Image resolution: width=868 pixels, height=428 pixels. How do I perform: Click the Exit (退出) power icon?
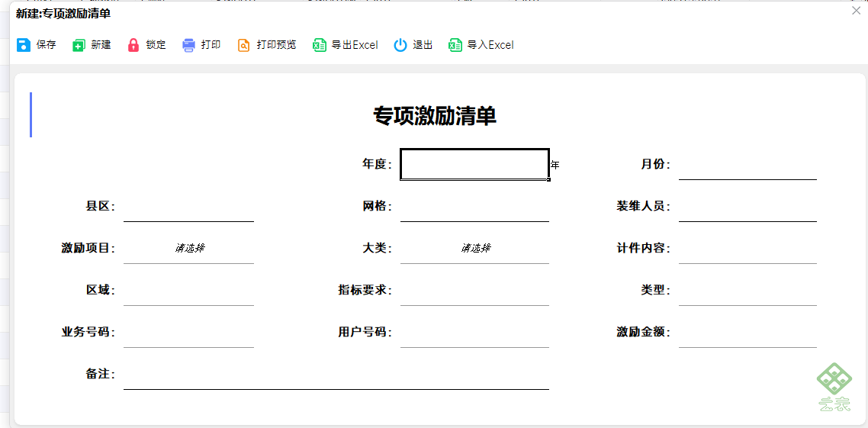[400, 45]
